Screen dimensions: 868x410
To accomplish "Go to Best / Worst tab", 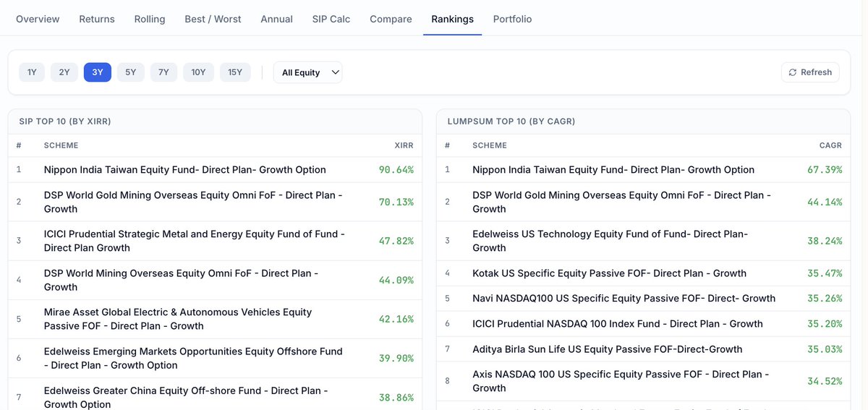I will tap(213, 19).
